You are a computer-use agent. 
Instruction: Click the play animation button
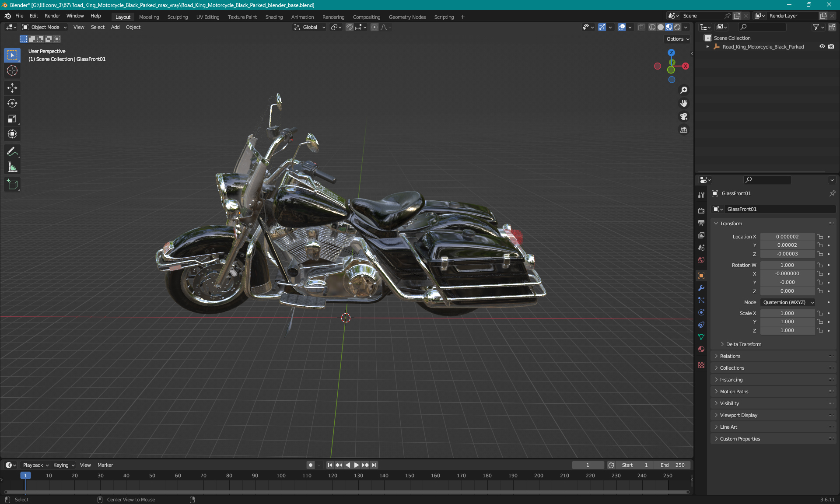[x=356, y=465]
